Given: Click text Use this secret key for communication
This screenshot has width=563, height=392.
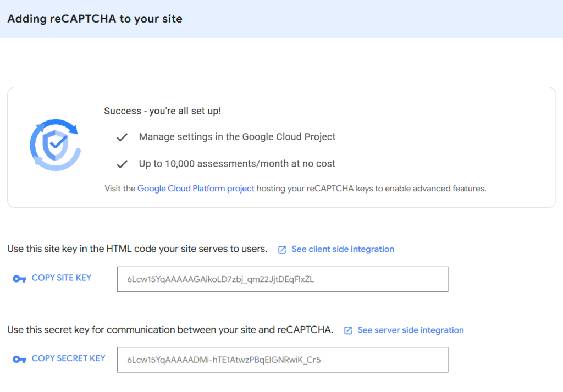Looking at the screenshot, I should pos(170,329).
